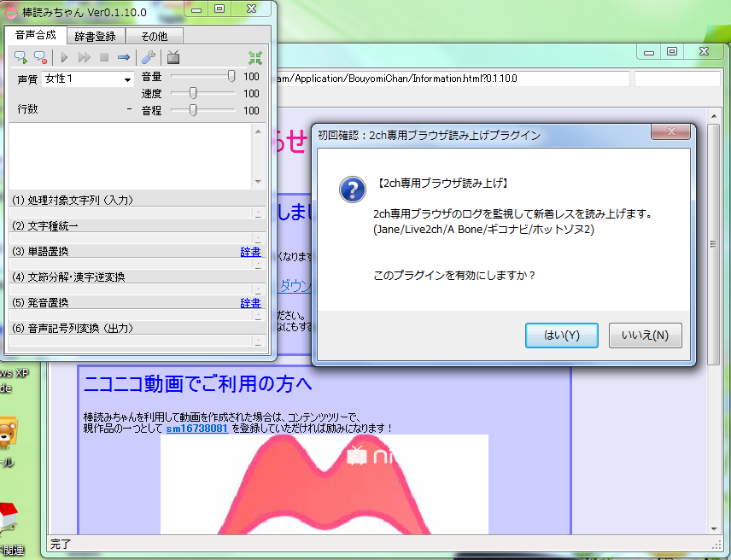Click the red-roof house desktop icon

coord(9,517)
